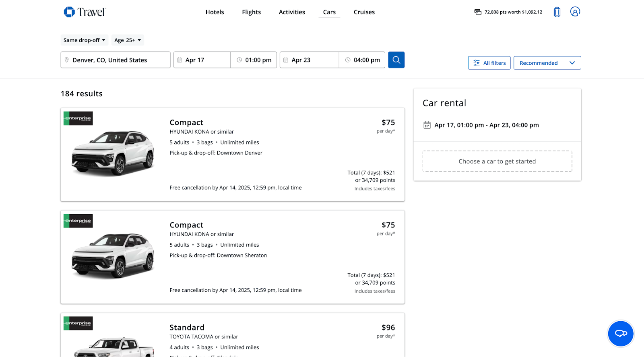Screen dimensions: 644x357
Task: Select the Downtown Denver Compact car title
Action: (x=186, y=122)
